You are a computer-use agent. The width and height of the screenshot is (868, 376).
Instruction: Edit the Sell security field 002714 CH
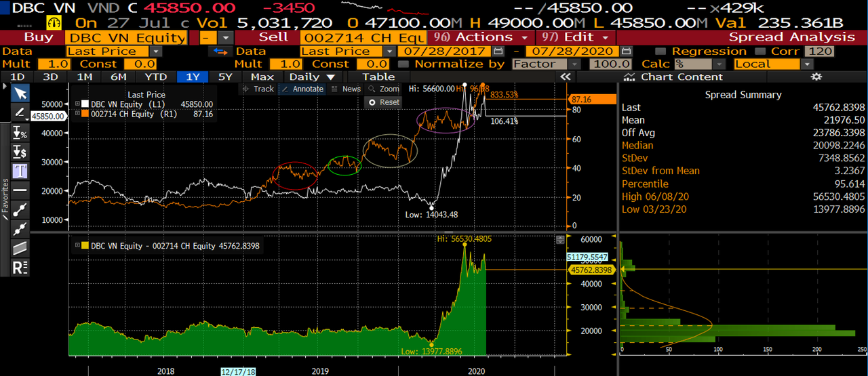click(x=363, y=38)
